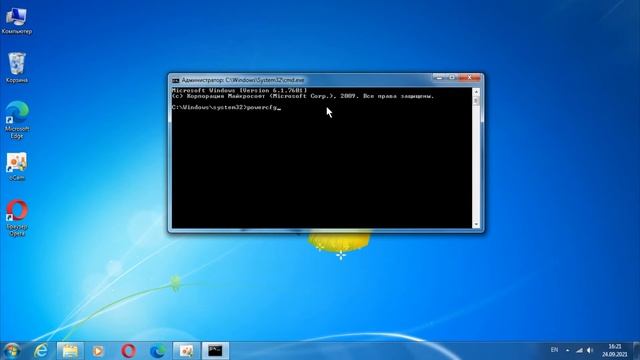Switch to the oCam taskbar button

coord(187,351)
